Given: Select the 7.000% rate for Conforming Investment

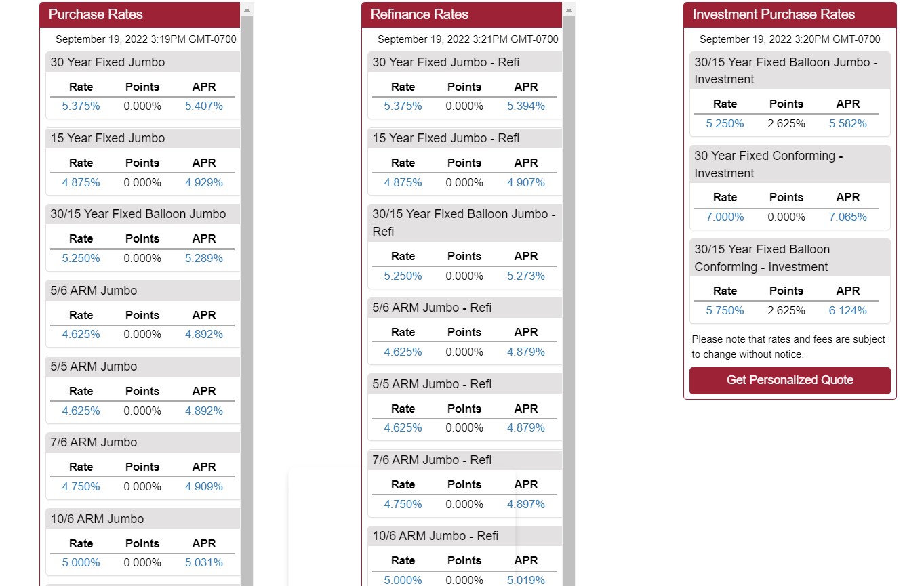Looking at the screenshot, I should 725,217.
